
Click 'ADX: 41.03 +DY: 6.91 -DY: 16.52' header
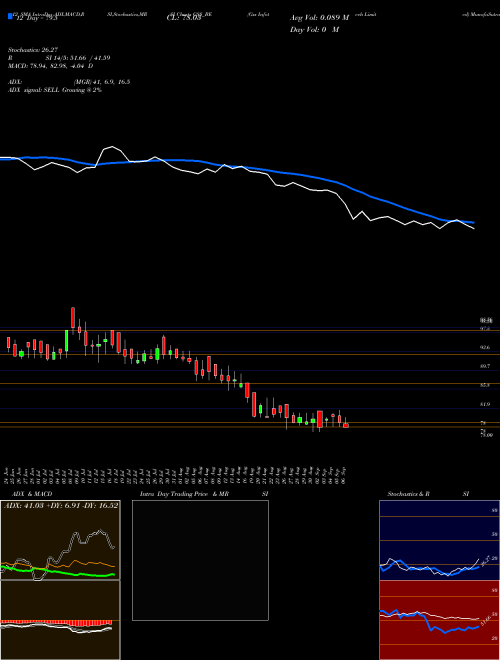pyautogui.click(x=61, y=505)
